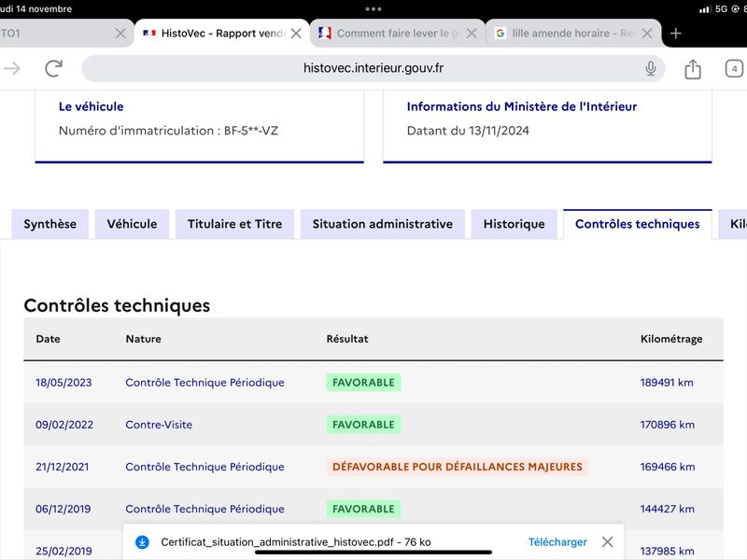Open the Historique tab
747x560 pixels.
pyautogui.click(x=514, y=224)
